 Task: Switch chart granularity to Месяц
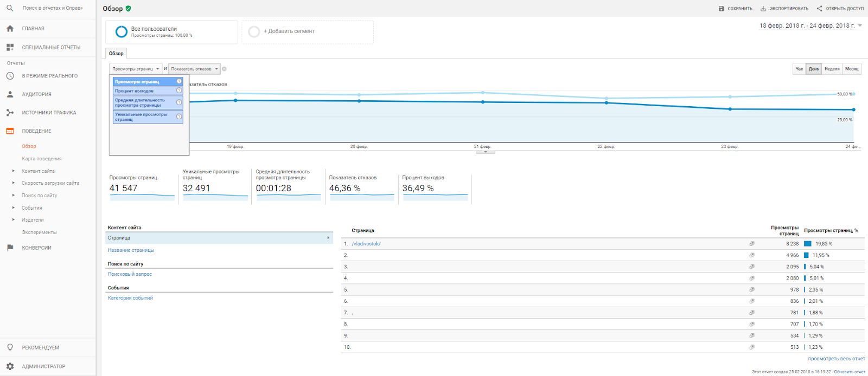pos(852,69)
